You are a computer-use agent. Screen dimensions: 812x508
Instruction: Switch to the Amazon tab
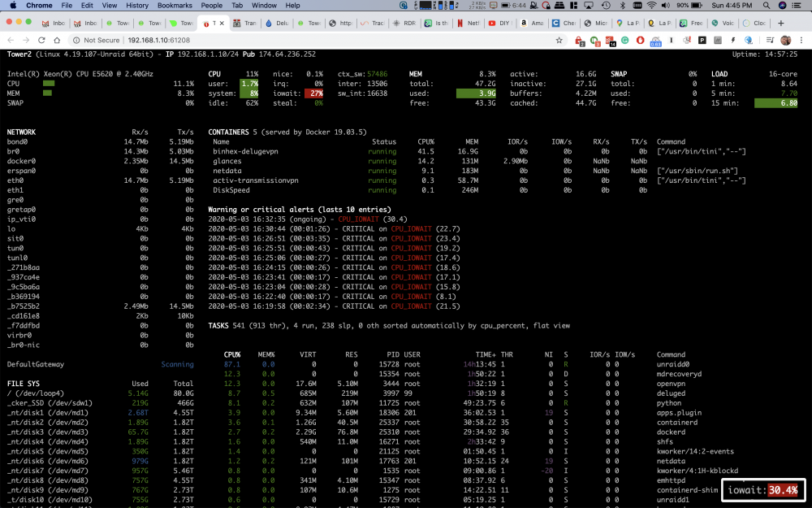[x=532, y=23]
